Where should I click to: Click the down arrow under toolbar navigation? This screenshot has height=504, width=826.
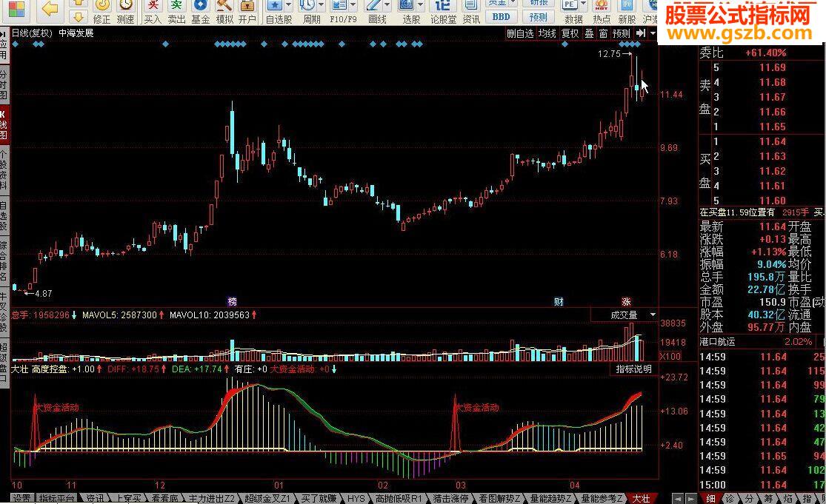tap(78, 17)
